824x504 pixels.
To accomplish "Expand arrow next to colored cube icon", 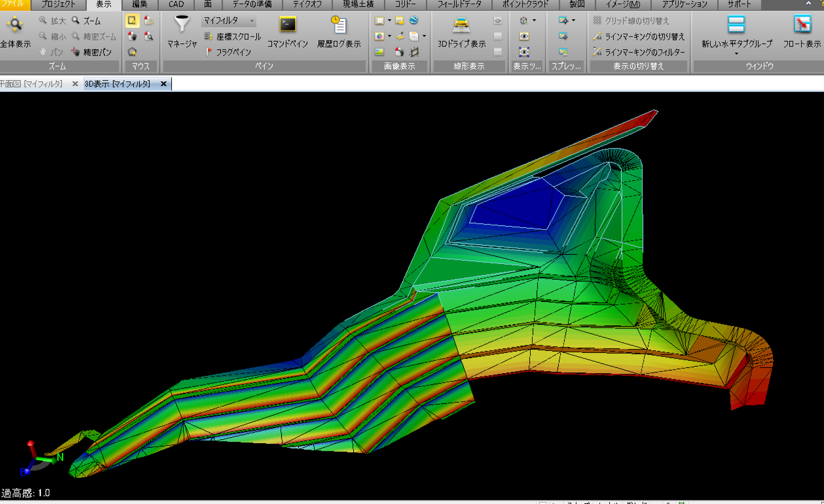I will (x=389, y=36).
